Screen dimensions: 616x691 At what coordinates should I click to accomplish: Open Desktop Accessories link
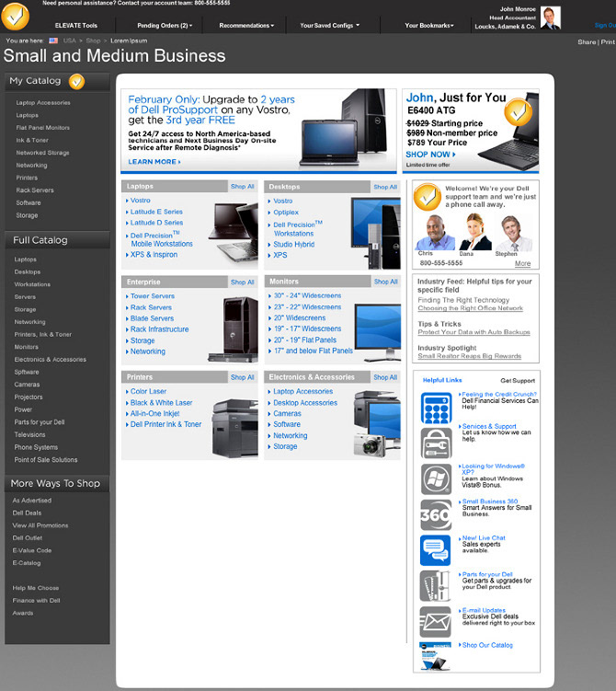click(x=305, y=403)
